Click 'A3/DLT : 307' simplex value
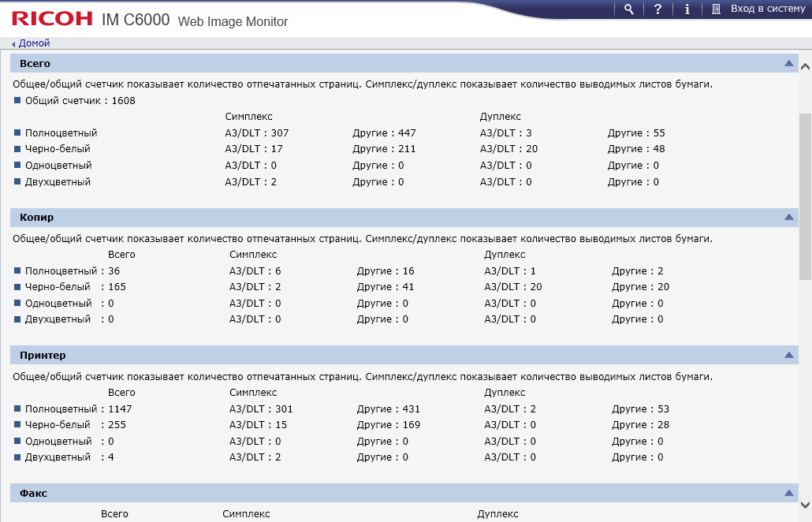The height and width of the screenshot is (522, 812). (x=257, y=132)
